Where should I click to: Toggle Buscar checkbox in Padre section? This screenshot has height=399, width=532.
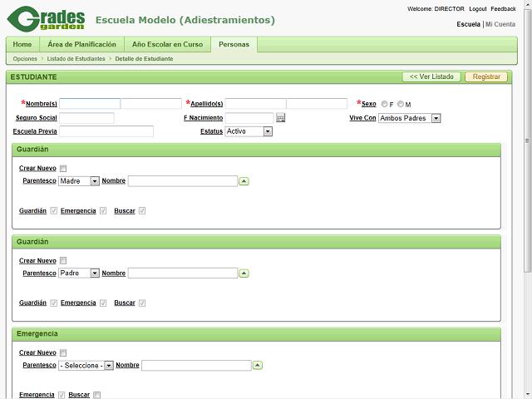142,303
